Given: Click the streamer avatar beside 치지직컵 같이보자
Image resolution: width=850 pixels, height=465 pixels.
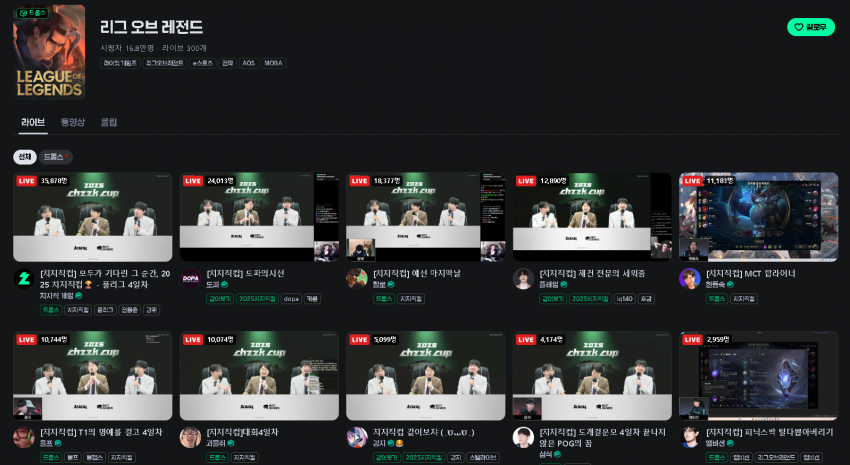Looking at the screenshot, I should point(357,437).
